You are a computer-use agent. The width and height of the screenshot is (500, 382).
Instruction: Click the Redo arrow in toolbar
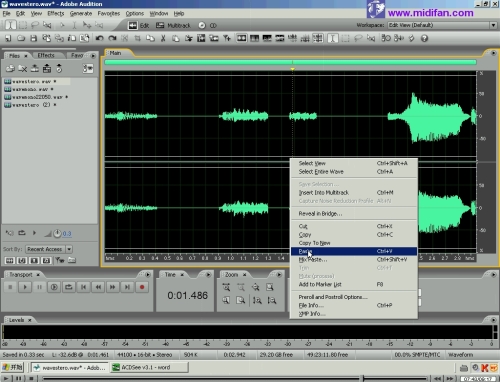point(112,38)
